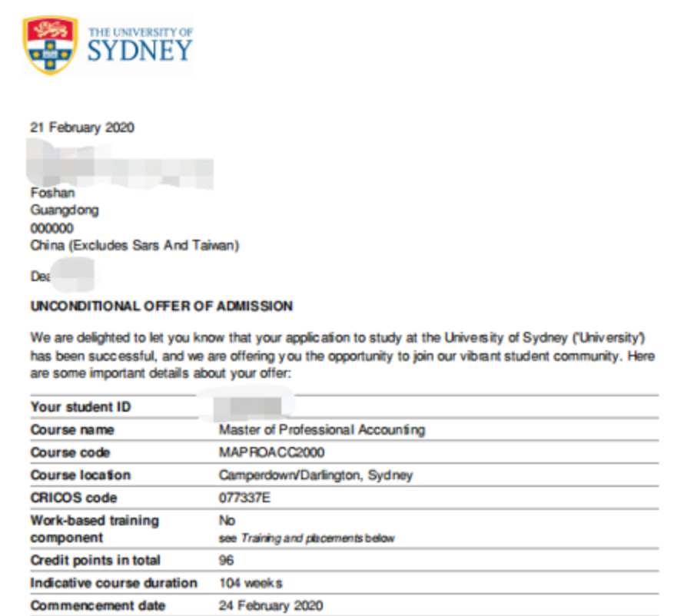Image resolution: width=697 pixels, height=616 pixels.
Task: Click "THE UNIVERSITY OF" text above the wordmark
Action: [x=141, y=32]
